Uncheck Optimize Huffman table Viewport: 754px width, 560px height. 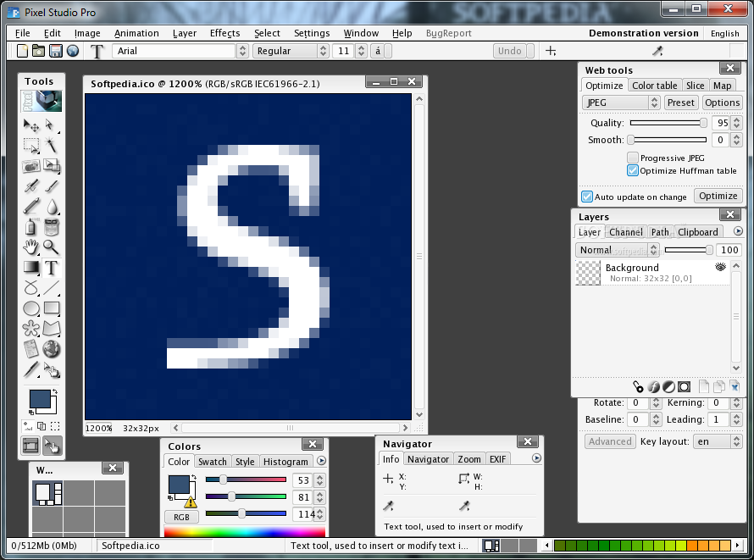pos(633,170)
